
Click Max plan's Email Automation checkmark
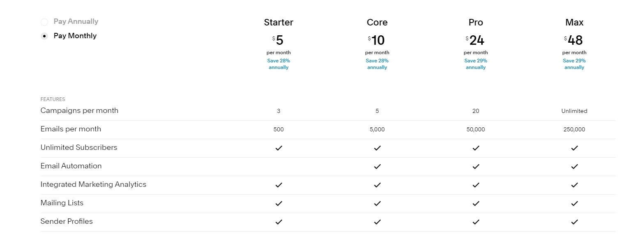tap(575, 166)
